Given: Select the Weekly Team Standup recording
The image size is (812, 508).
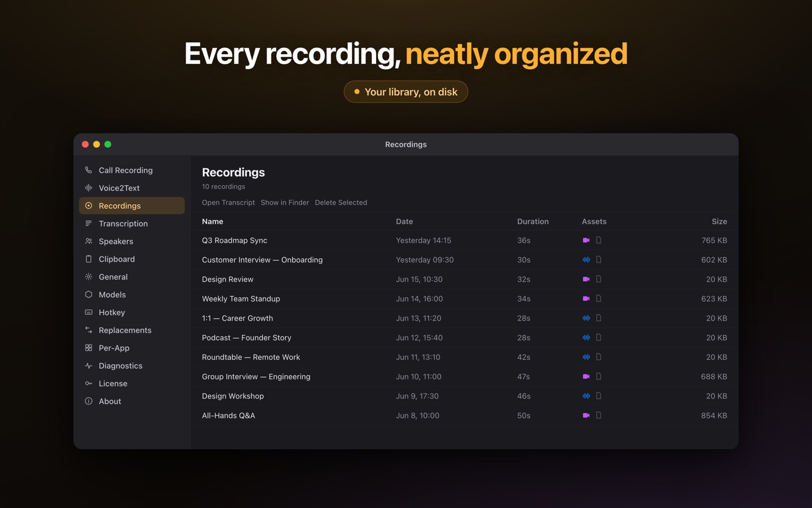Looking at the screenshot, I should (464, 299).
